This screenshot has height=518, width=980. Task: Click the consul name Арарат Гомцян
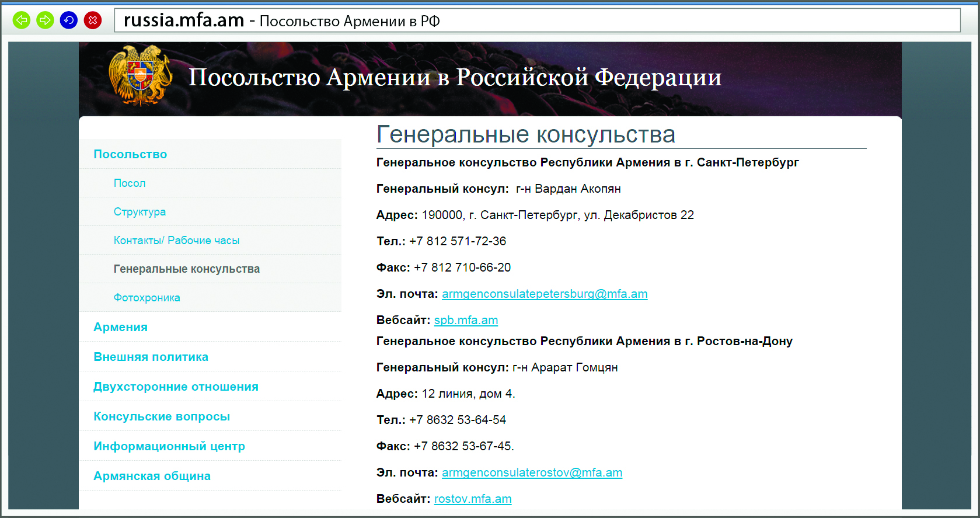pyautogui.click(x=574, y=367)
